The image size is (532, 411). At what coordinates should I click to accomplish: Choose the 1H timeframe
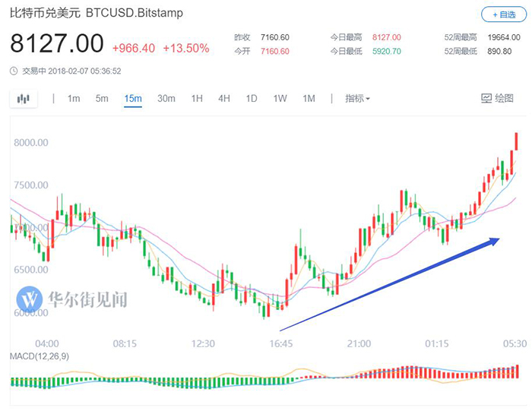[x=197, y=99]
